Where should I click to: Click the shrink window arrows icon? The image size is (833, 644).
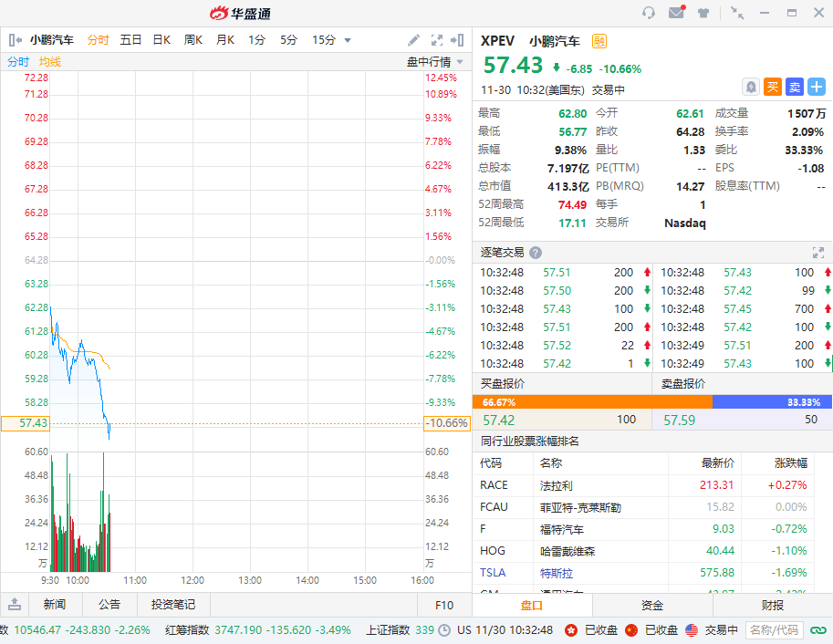(737, 13)
